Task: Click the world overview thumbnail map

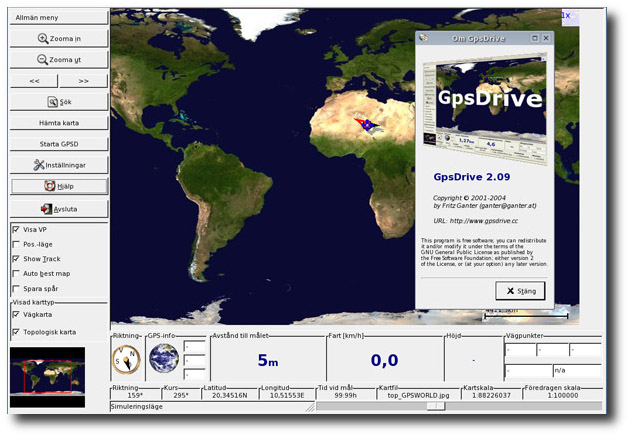Action: click(x=47, y=377)
